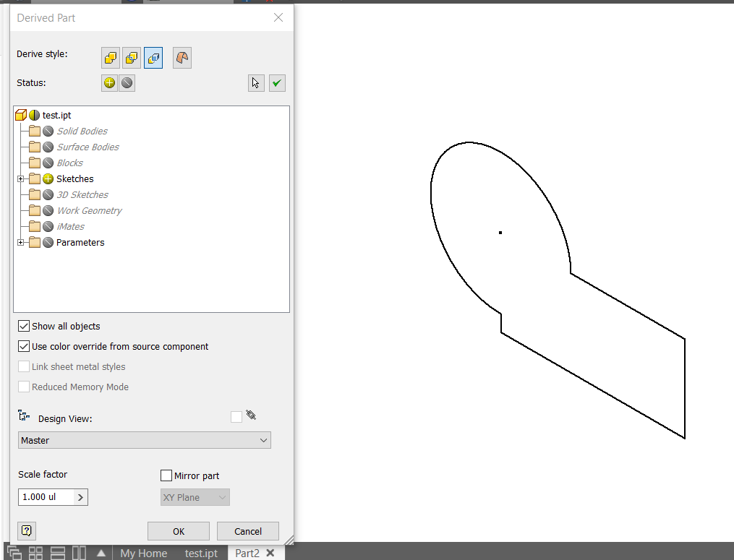Expand the Parameters folder node
This screenshot has width=734, height=560.
(x=21, y=242)
